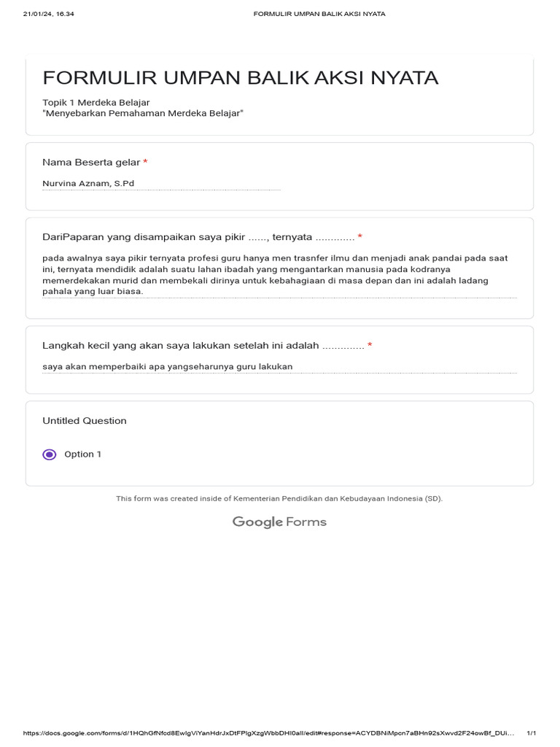Click the quoted Menyebarkan Pemahaman Merdeka Belajar line
This screenshot has height=747, width=560.
(143, 114)
